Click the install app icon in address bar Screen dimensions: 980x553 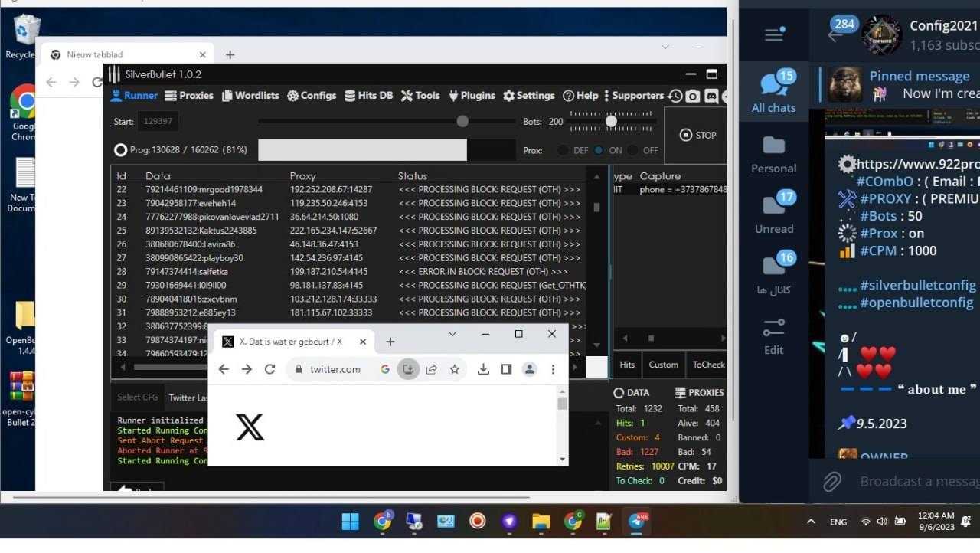pyautogui.click(x=408, y=369)
